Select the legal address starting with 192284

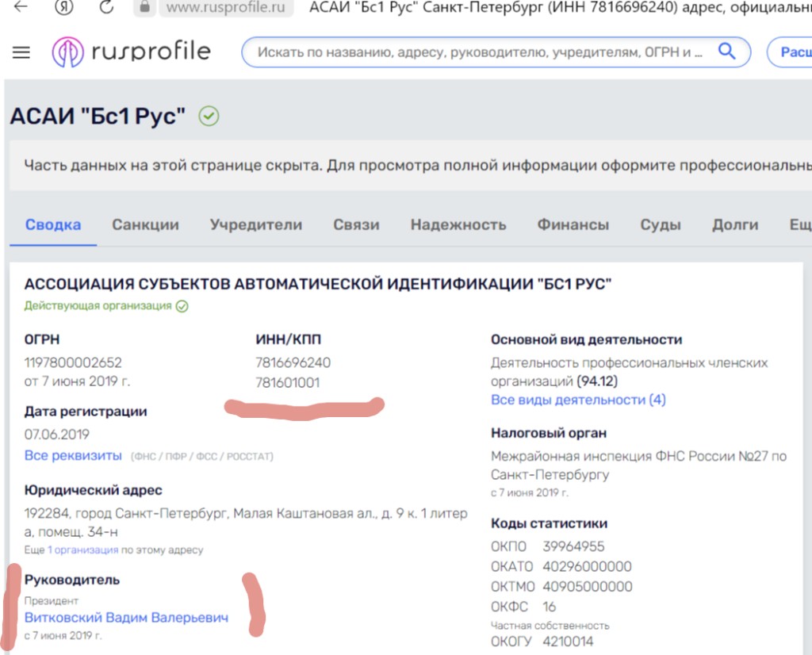click(x=246, y=523)
